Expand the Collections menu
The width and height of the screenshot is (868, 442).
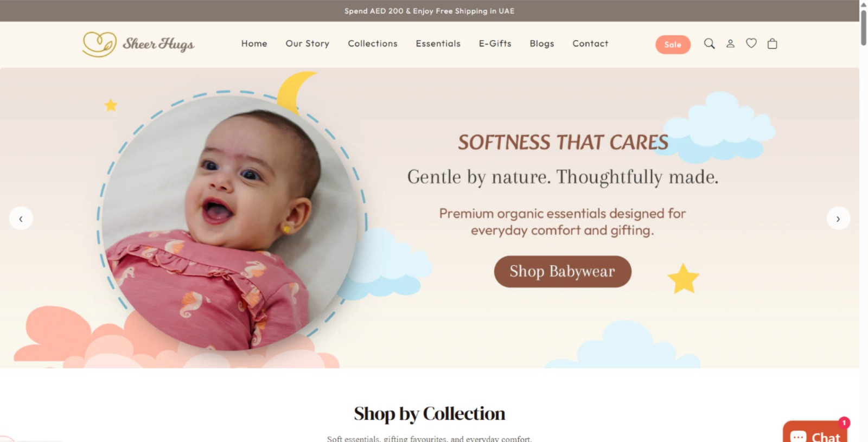pyautogui.click(x=373, y=43)
